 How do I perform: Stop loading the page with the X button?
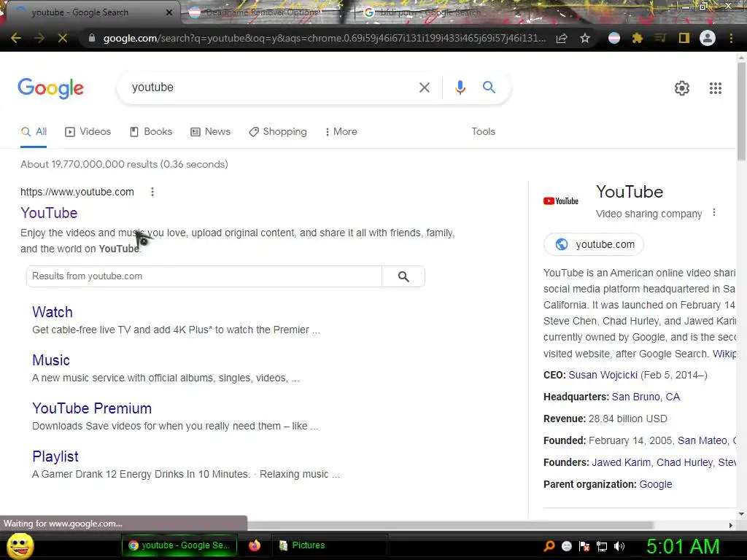click(63, 38)
